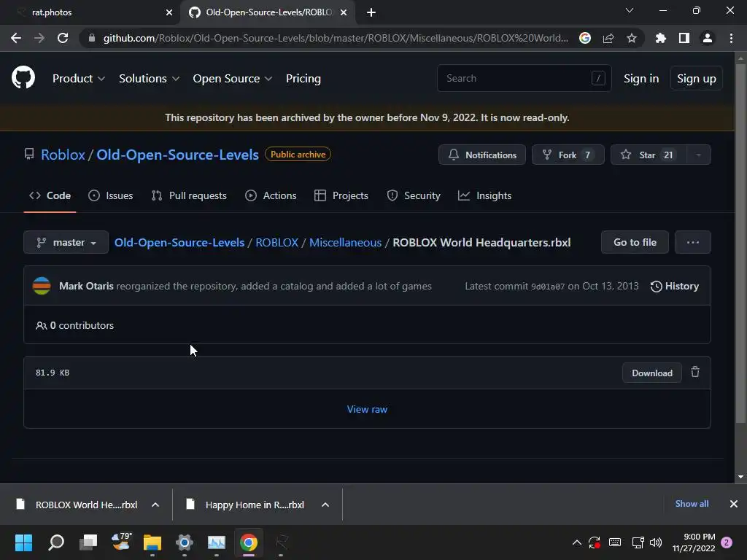
Task: Open Windows Start menu
Action: pos(23,542)
